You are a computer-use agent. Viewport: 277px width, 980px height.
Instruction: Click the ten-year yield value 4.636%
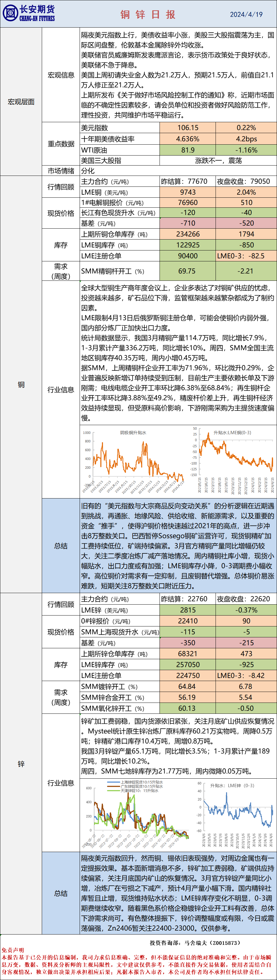tap(188, 139)
